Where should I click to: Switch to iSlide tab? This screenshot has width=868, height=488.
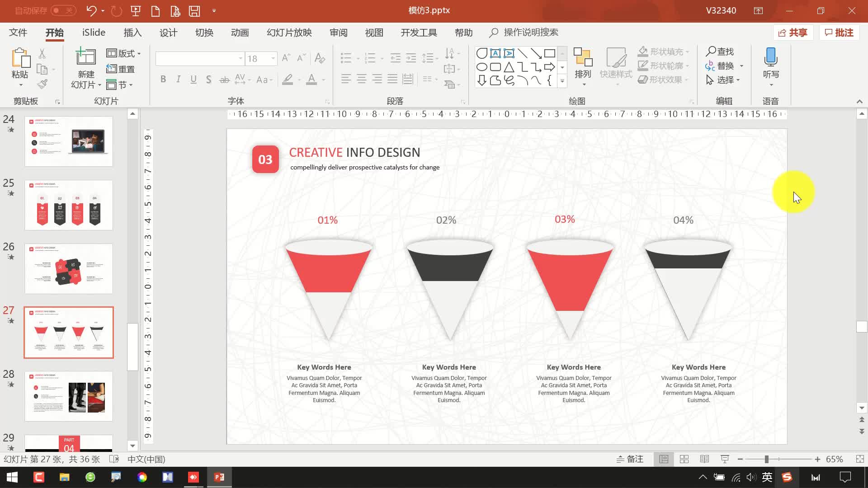[94, 33]
